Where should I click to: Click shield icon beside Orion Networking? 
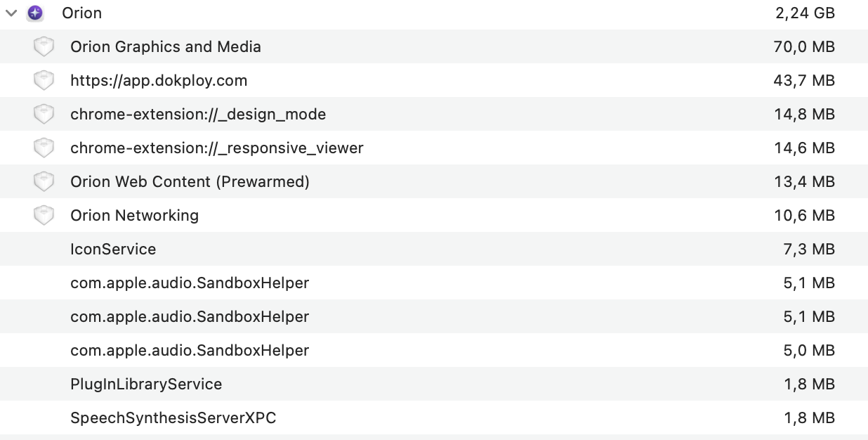(x=44, y=216)
